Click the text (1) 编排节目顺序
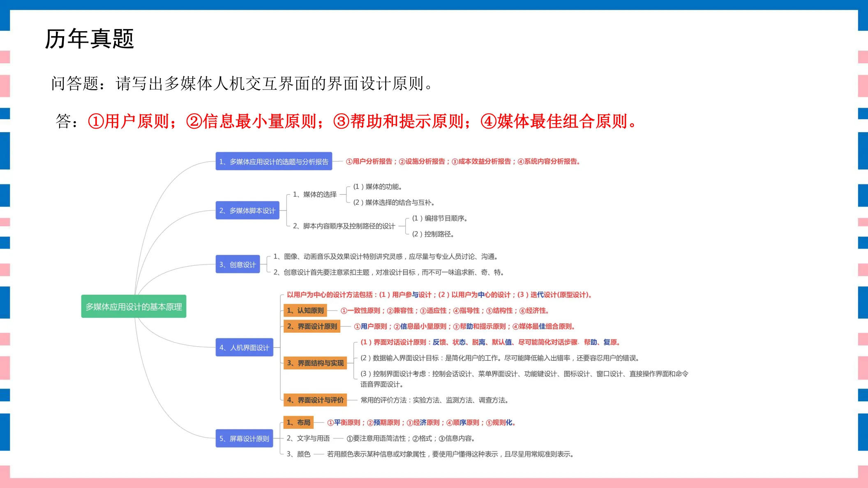 pos(440,218)
